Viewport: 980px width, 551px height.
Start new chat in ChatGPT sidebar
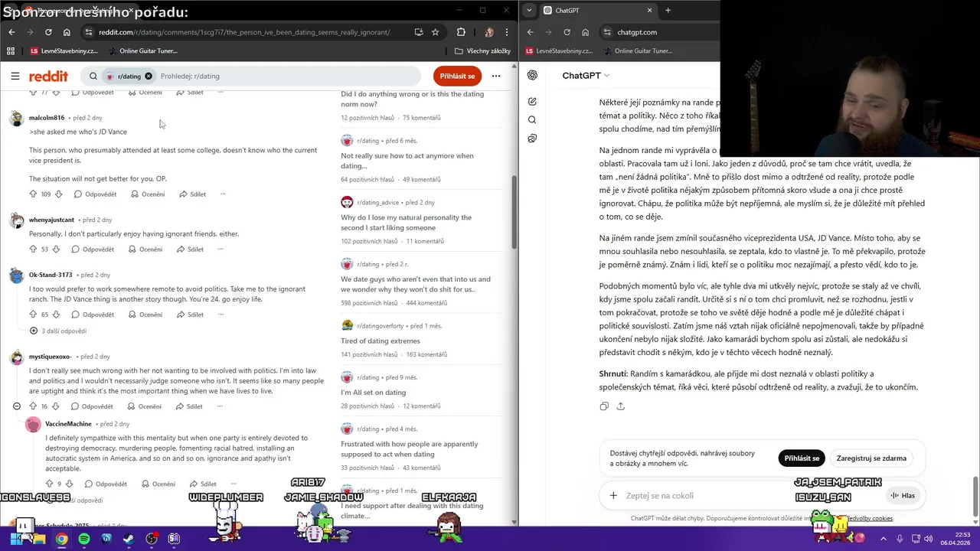tap(532, 101)
